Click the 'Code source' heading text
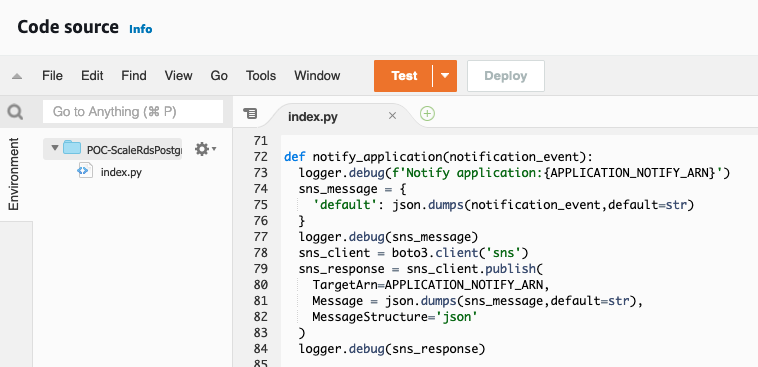The height and width of the screenshot is (367, 758). point(68,27)
